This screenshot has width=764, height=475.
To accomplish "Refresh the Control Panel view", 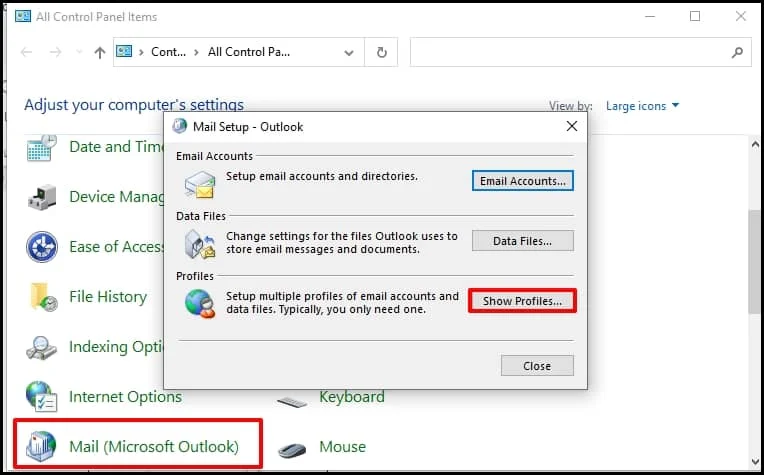I will pyautogui.click(x=382, y=52).
